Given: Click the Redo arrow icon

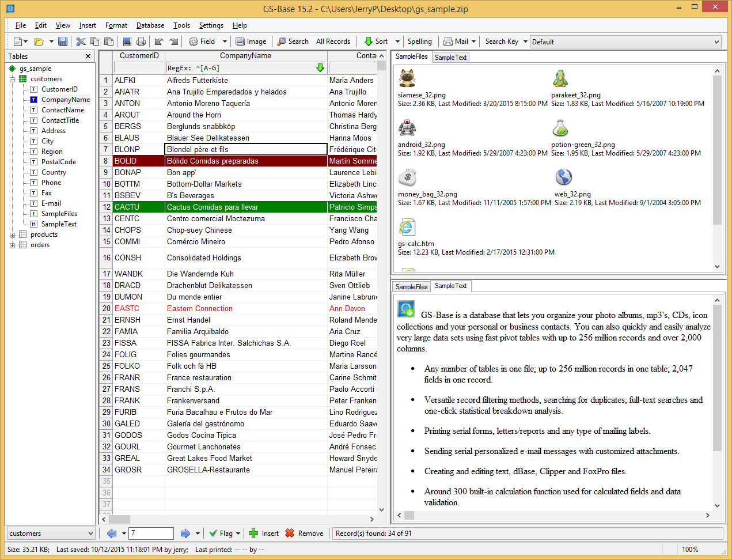Looking at the screenshot, I should click(x=173, y=41).
